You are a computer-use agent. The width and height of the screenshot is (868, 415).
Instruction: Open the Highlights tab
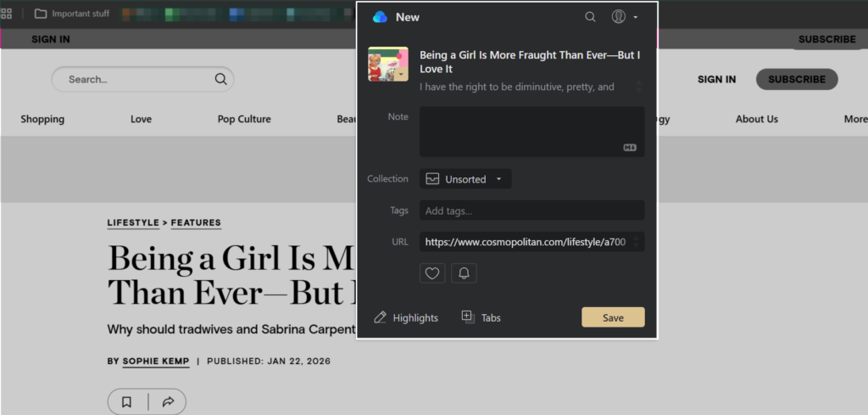406,317
